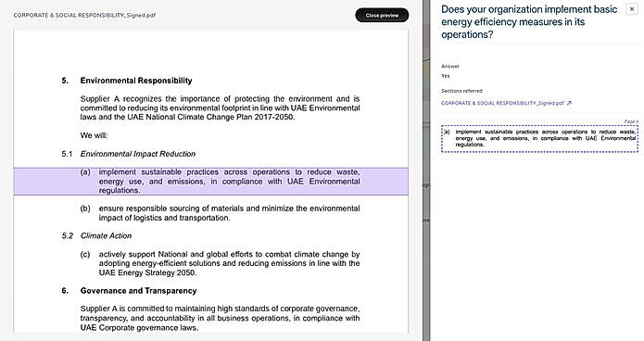Click the 'Sections referred' label
Image resolution: width=644 pixels, height=341 pixels.
coord(461,91)
